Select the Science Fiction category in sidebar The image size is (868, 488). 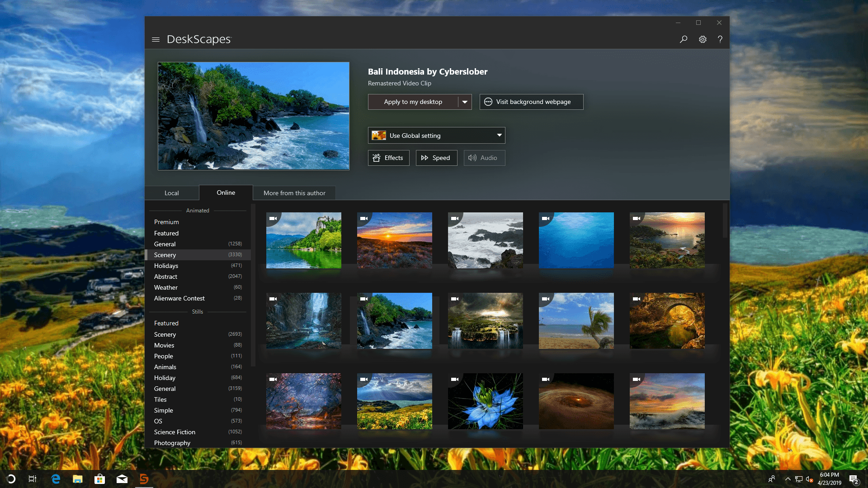(x=174, y=432)
